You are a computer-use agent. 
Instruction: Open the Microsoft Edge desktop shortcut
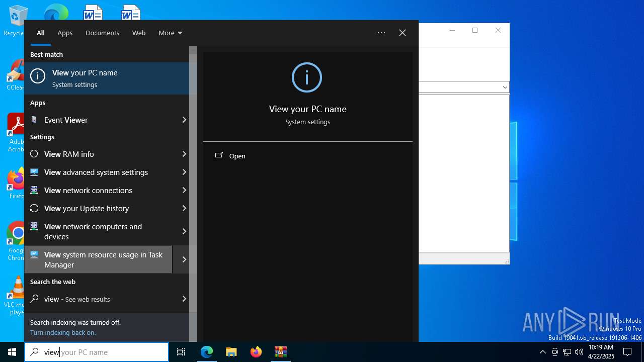56,12
